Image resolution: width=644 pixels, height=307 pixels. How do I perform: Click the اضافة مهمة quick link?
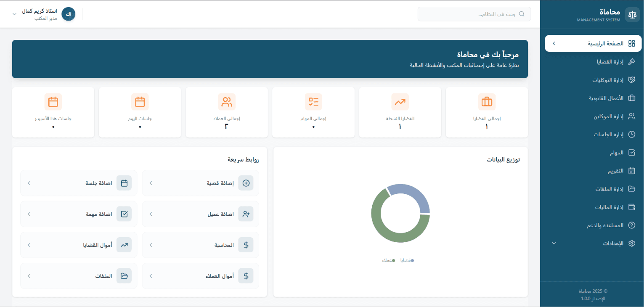click(x=79, y=214)
